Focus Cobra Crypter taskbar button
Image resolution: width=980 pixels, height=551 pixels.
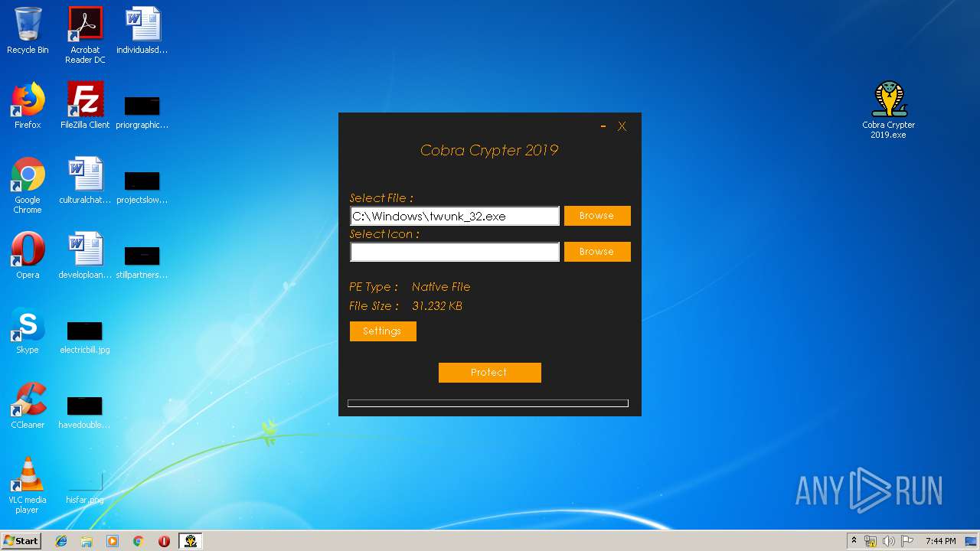[190, 541]
